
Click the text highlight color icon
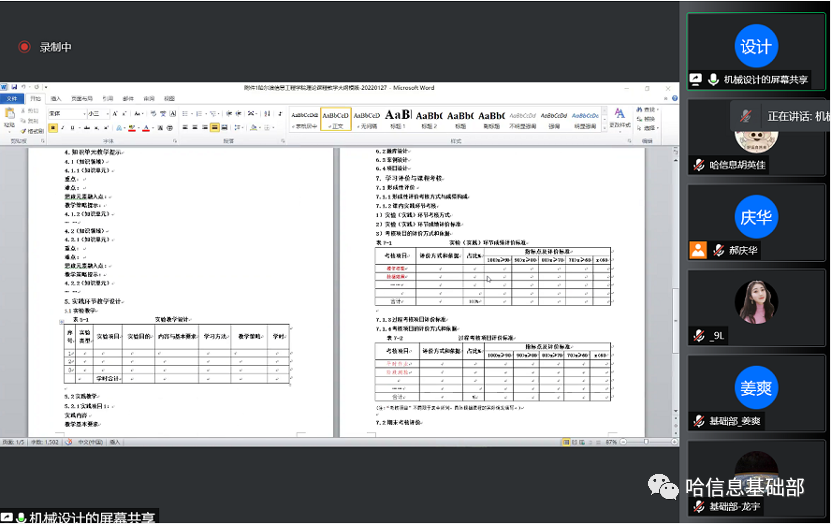pos(132,128)
